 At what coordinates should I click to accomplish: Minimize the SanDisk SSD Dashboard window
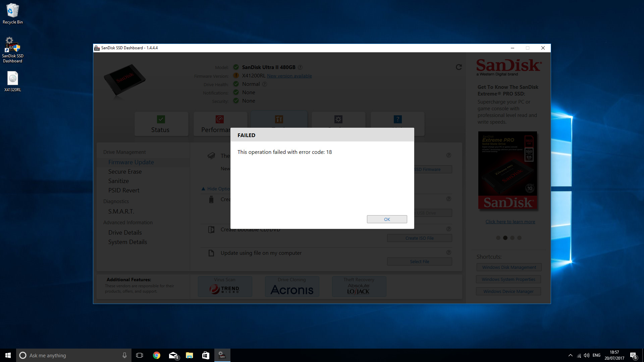pyautogui.click(x=512, y=48)
